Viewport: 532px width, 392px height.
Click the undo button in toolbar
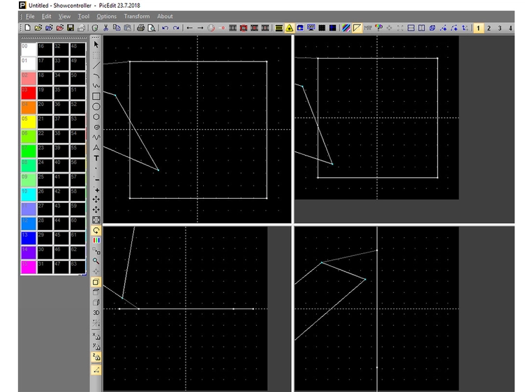tap(165, 28)
